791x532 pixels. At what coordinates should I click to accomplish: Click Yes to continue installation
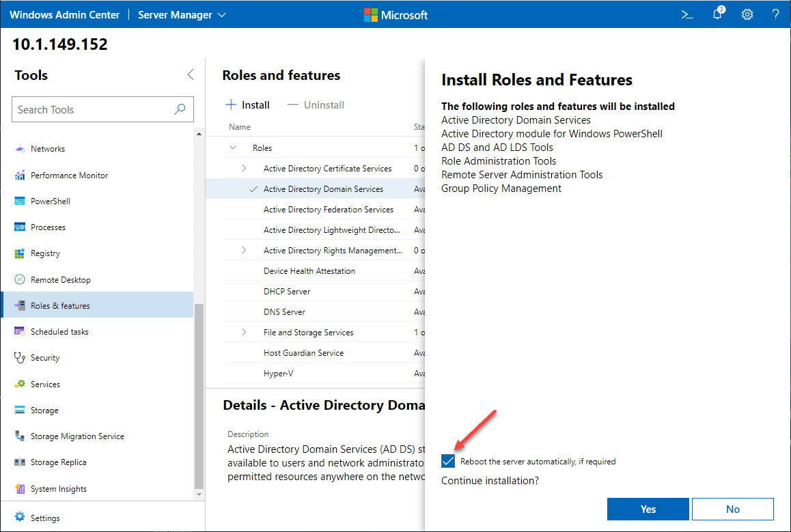(648, 509)
